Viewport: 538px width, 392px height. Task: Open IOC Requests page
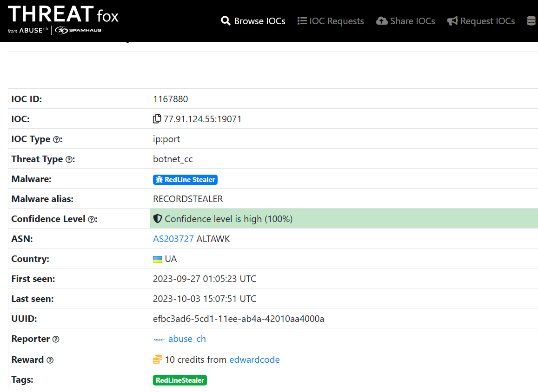click(x=331, y=21)
